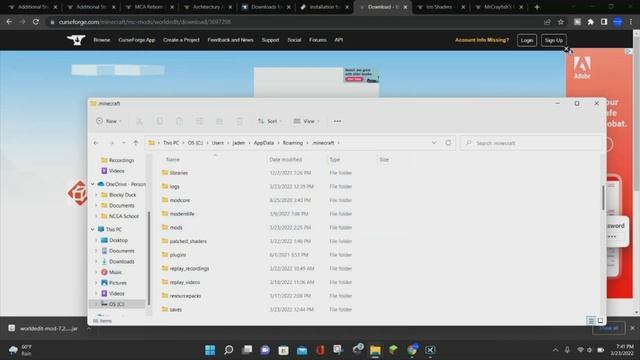Click Roaming in the breadcrumb path
640x360 pixels.
pyautogui.click(x=293, y=143)
